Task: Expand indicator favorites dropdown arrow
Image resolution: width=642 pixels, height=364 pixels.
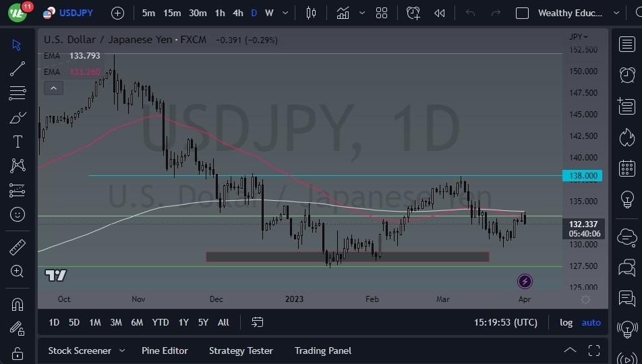Action: point(362,13)
